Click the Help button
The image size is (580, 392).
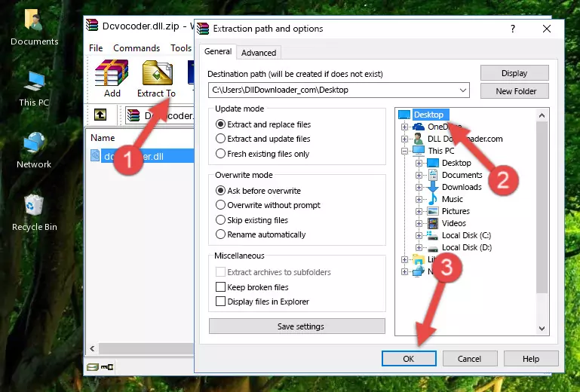coord(531,359)
